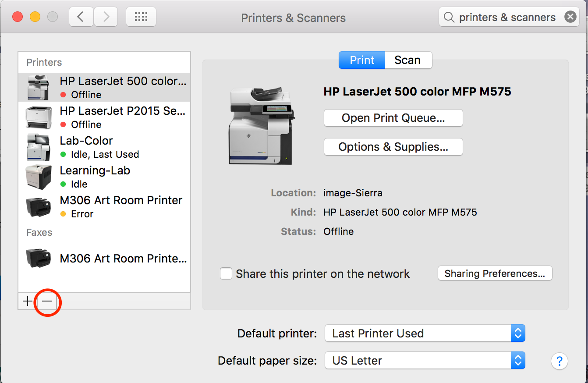The image size is (588, 383).
Task: Click the minus button to remove printer
Action: 47,301
